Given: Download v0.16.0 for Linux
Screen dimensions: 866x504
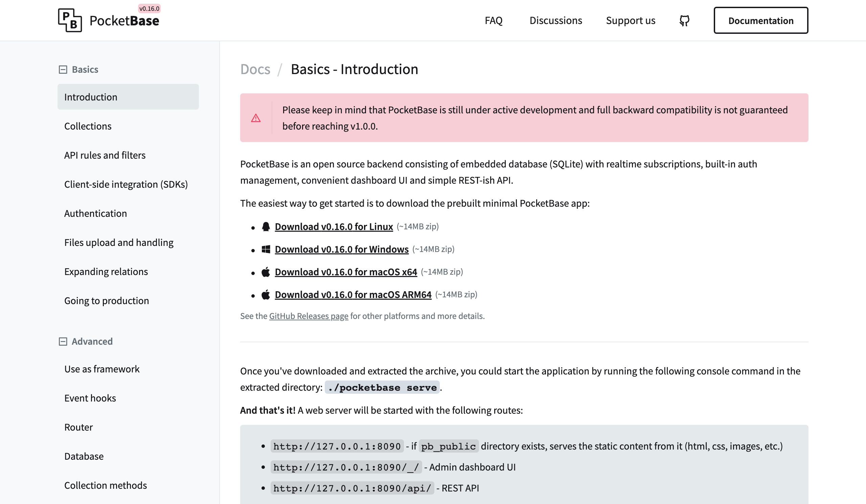Looking at the screenshot, I should tap(334, 227).
